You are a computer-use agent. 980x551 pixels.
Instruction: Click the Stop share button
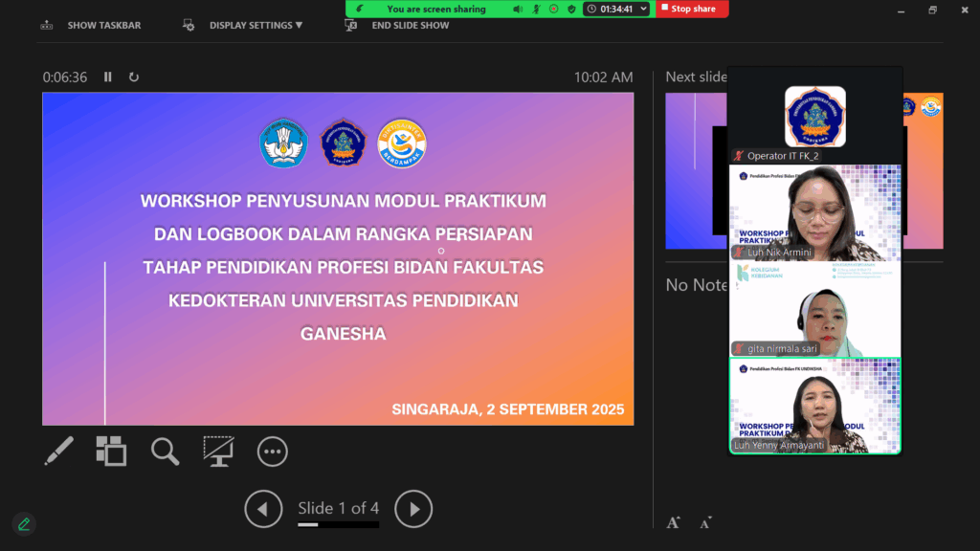click(692, 9)
